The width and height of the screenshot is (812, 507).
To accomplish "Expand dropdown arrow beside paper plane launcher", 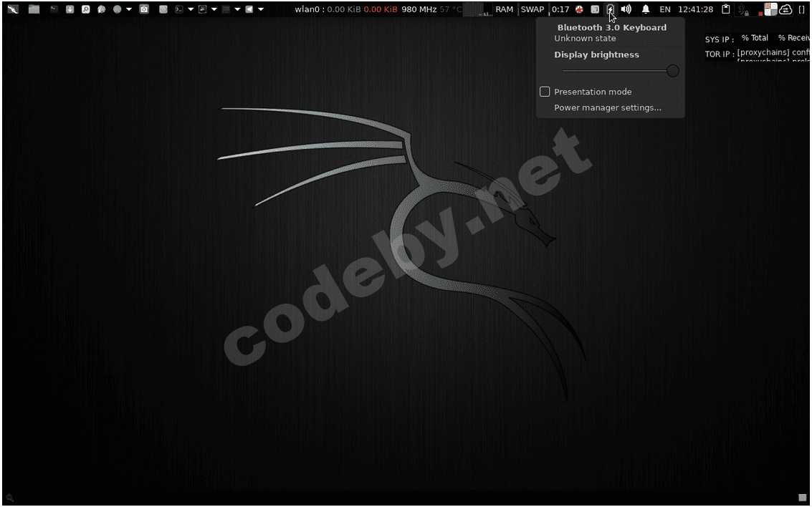I will (x=260, y=9).
